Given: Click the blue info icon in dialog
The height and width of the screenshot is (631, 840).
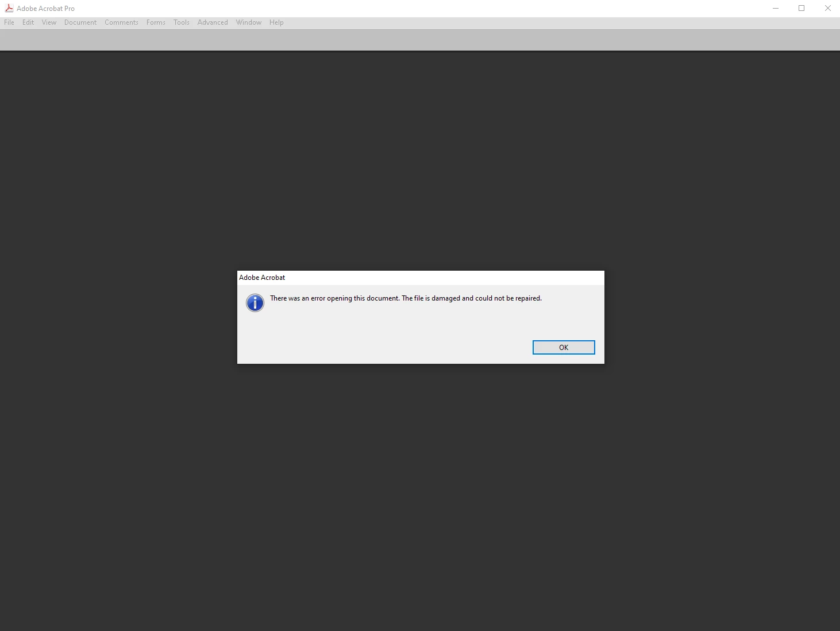Looking at the screenshot, I should (x=255, y=303).
